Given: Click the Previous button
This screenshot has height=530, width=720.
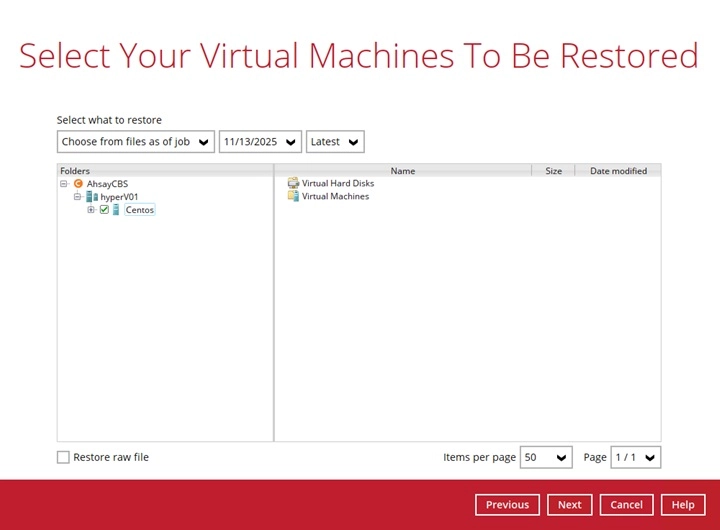Looking at the screenshot, I should click(x=507, y=505).
